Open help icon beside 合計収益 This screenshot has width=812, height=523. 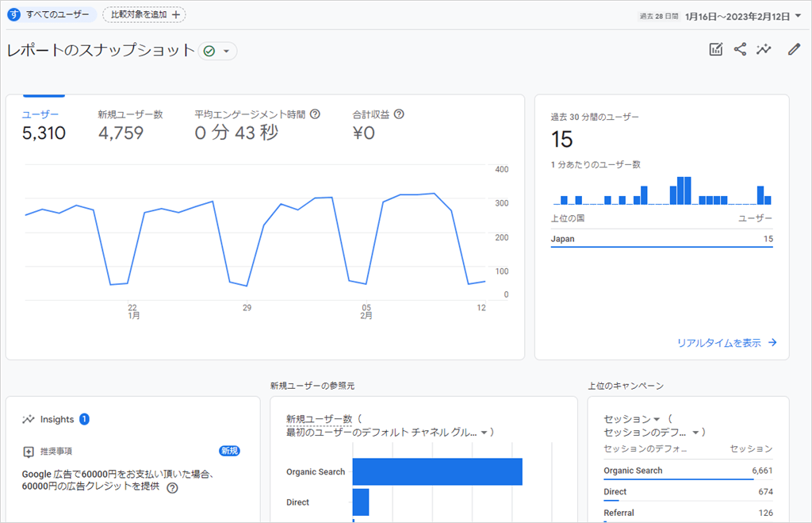coord(399,114)
